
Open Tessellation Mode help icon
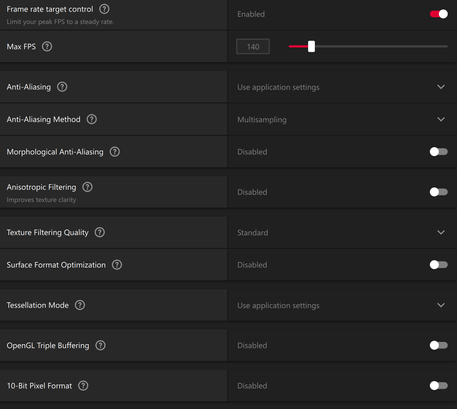(x=80, y=305)
